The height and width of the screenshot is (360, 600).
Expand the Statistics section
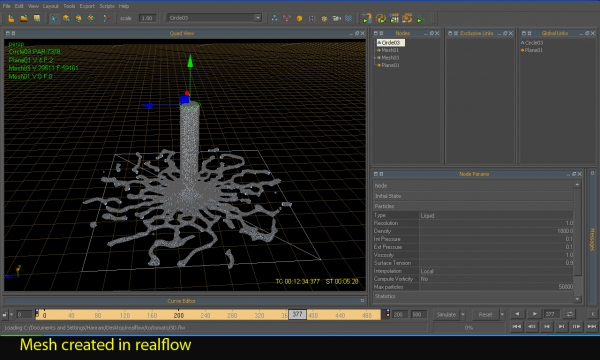(473, 296)
